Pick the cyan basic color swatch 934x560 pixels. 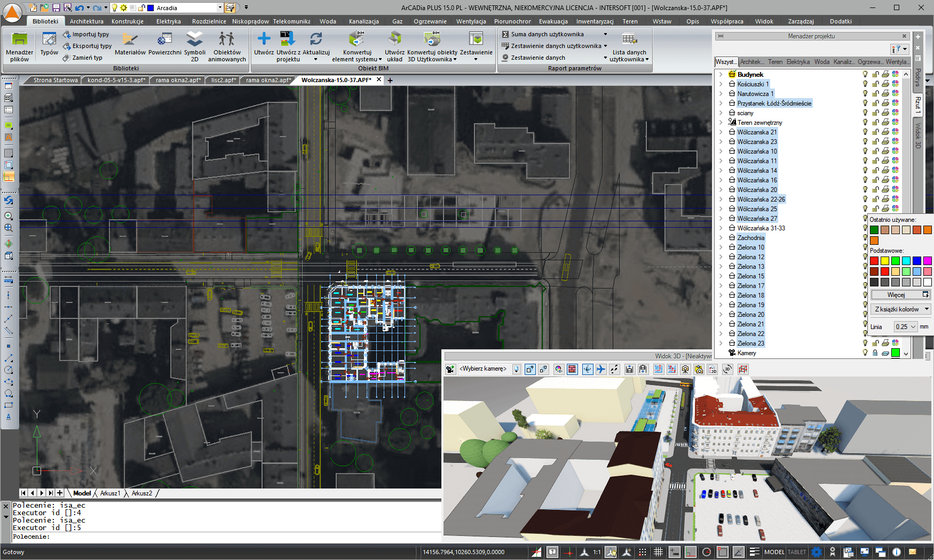[x=906, y=261]
